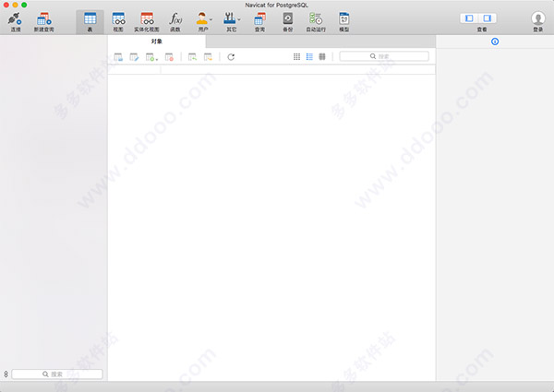Switch to the Objects (对象) tab
Screen dimensions: 554x392
[157, 42]
